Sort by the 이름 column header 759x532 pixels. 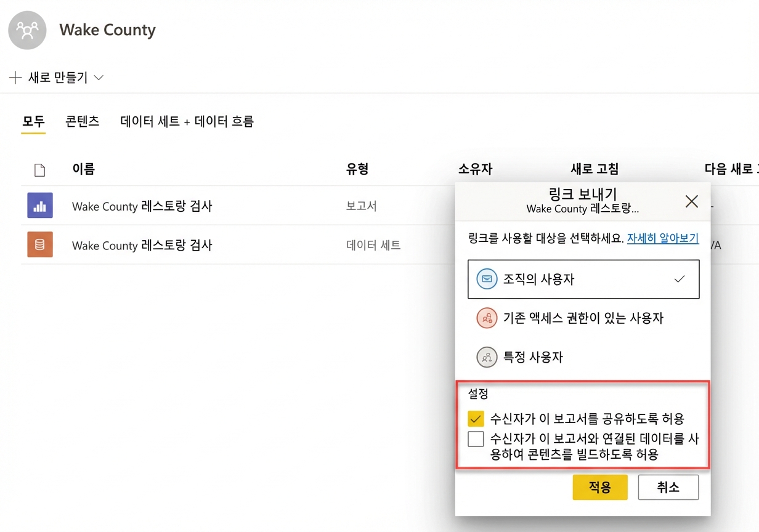click(x=84, y=169)
